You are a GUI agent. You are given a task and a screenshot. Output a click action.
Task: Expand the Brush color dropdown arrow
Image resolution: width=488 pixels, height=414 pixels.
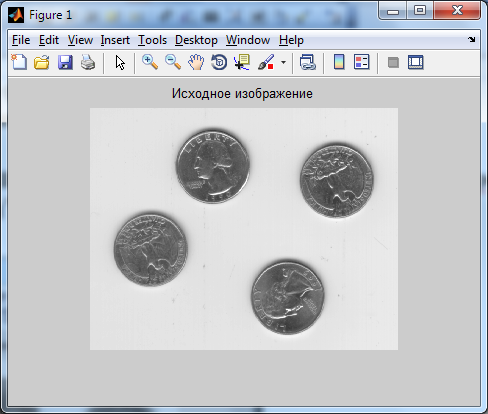tap(283, 62)
